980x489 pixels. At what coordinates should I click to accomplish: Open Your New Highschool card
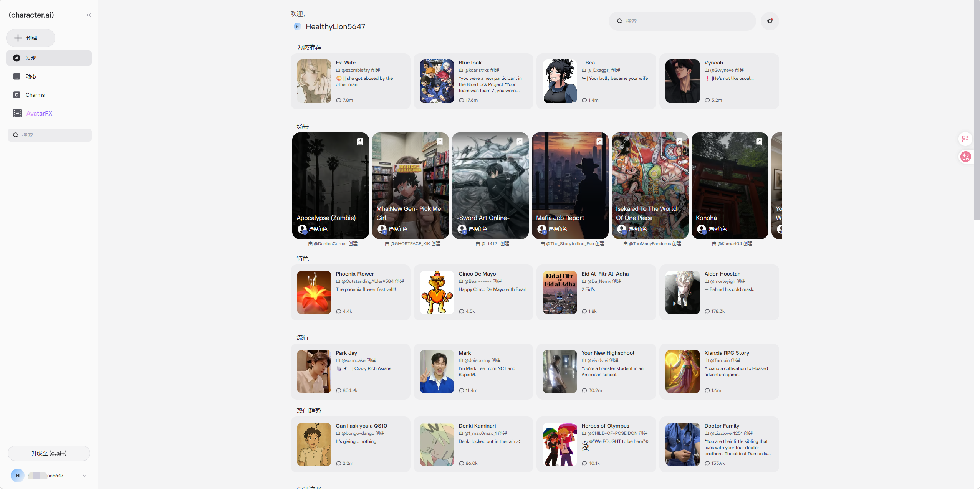click(596, 372)
